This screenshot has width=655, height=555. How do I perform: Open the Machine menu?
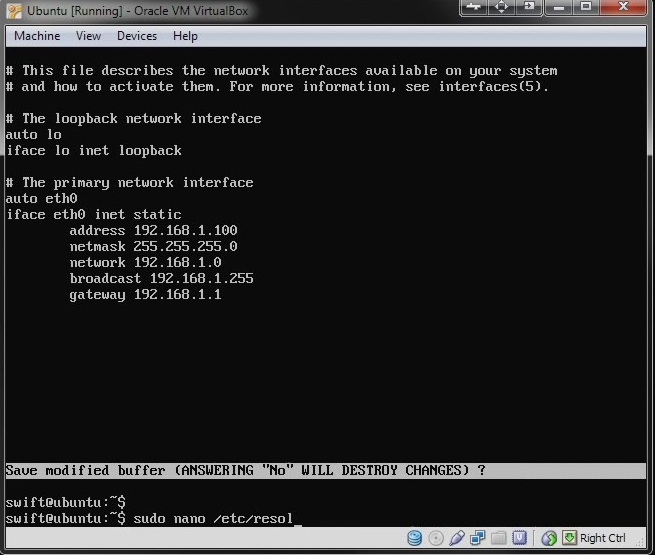coord(37,36)
